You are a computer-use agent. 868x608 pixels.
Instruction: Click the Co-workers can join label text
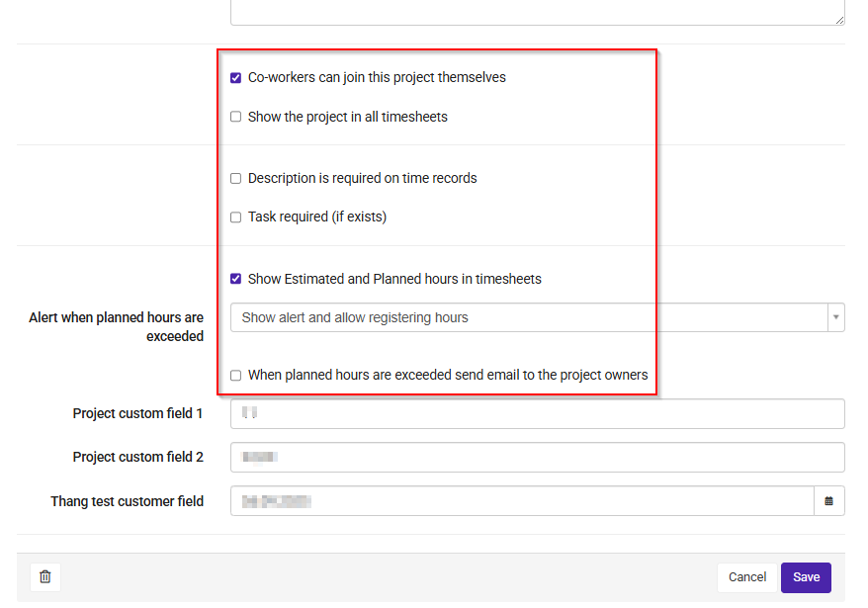[x=377, y=77]
